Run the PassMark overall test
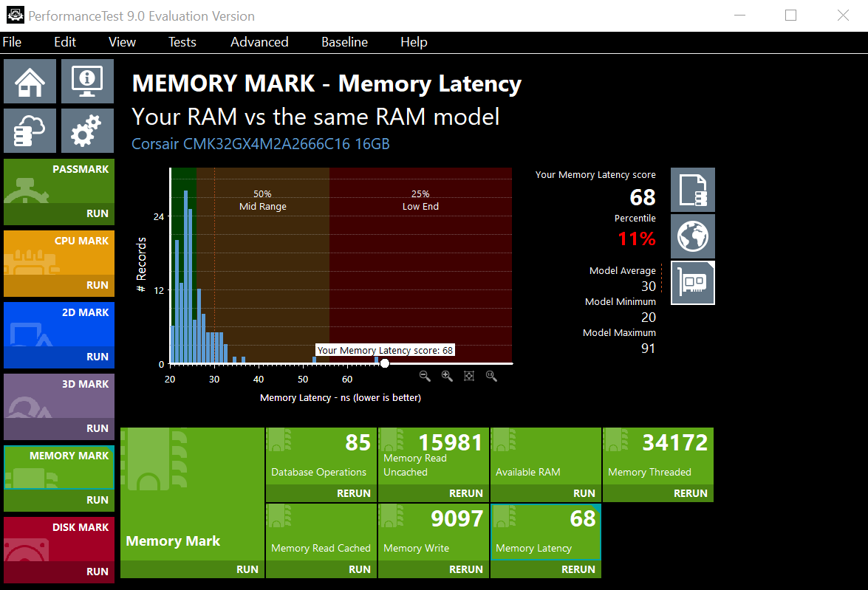 click(x=59, y=213)
